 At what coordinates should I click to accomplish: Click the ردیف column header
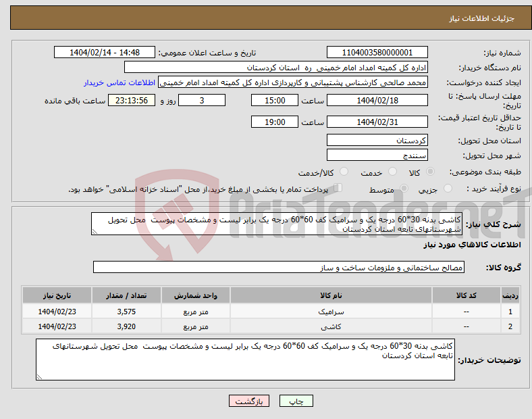(510, 295)
